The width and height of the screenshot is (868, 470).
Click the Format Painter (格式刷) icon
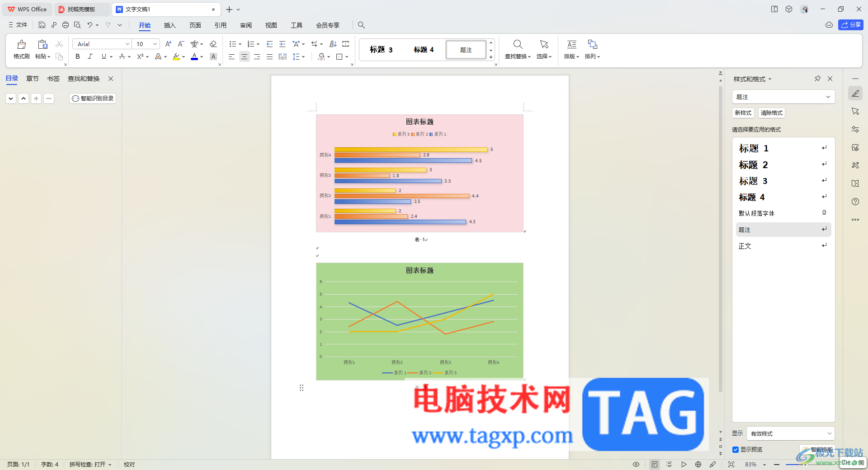21,44
